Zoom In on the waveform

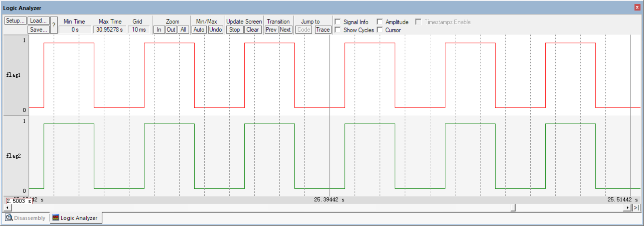(x=159, y=30)
